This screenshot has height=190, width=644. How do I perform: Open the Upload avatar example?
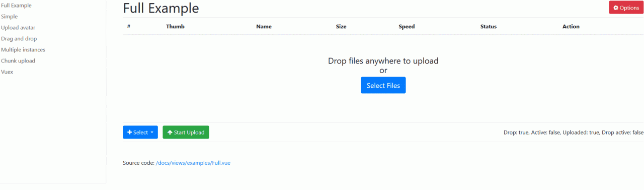point(18,28)
